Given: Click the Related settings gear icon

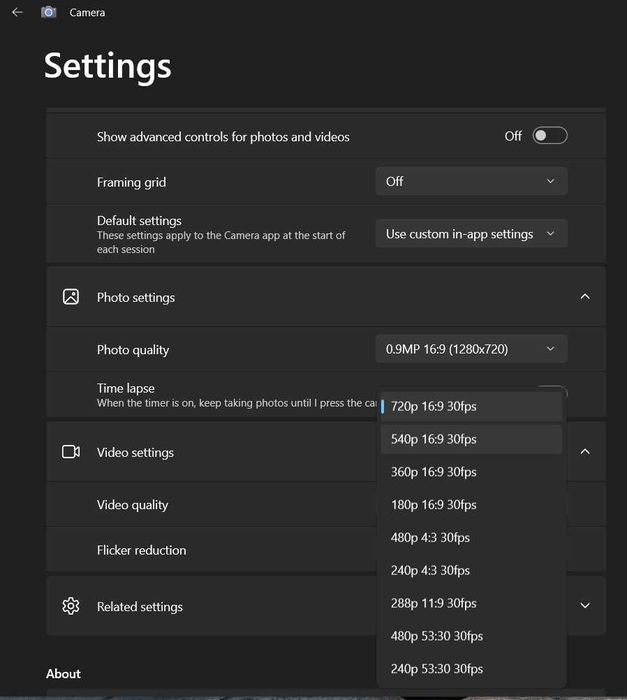Looking at the screenshot, I should pyautogui.click(x=70, y=606).
